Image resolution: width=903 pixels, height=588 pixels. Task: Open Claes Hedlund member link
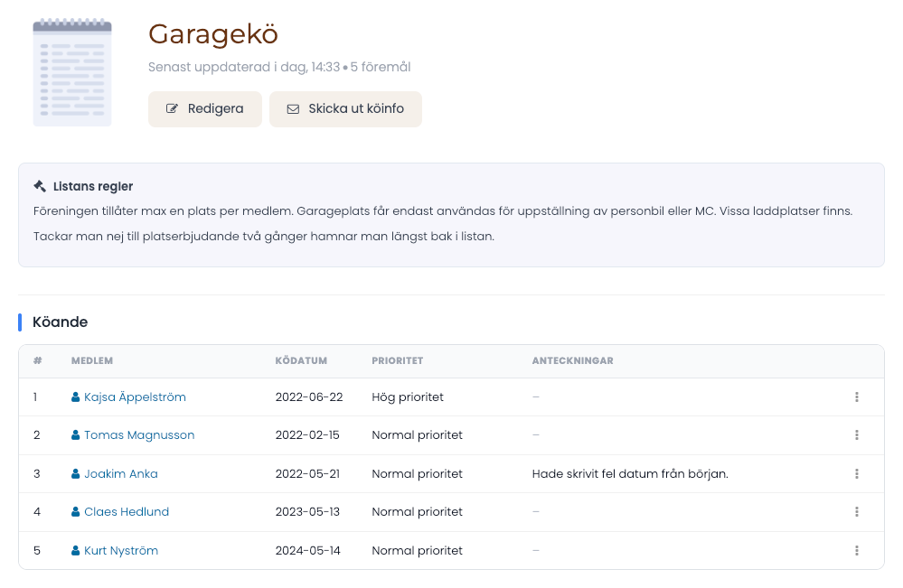click(x=127, y=511)
